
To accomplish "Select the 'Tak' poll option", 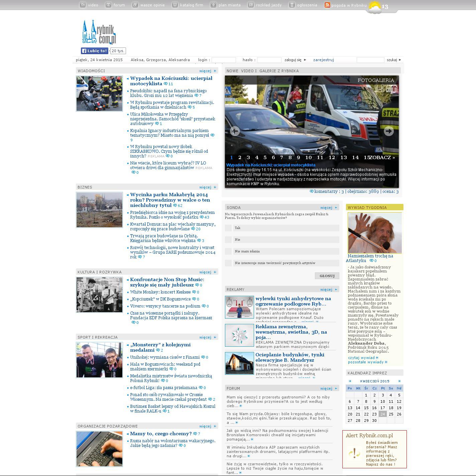I will pyautogui.click(x=228, y=228).
